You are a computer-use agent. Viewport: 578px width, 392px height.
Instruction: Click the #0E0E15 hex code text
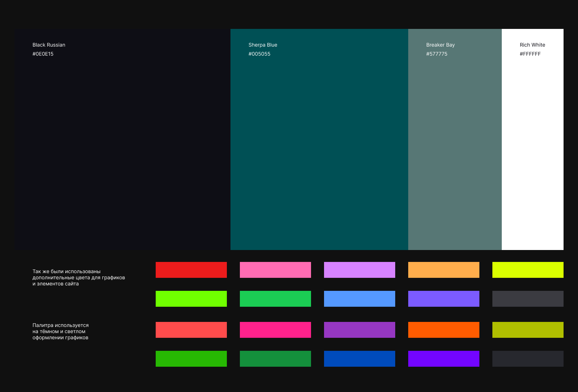(x=43, y=54)
